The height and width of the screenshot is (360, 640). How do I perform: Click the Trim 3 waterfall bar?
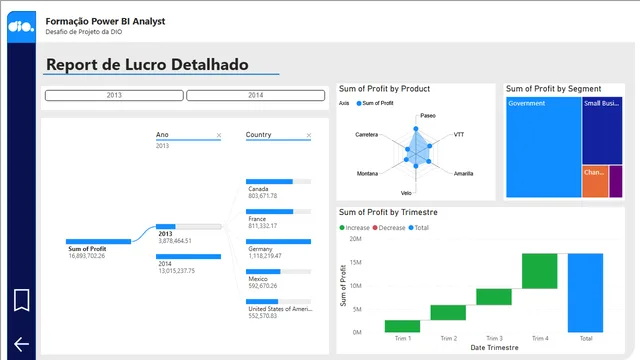pos(494,297)
